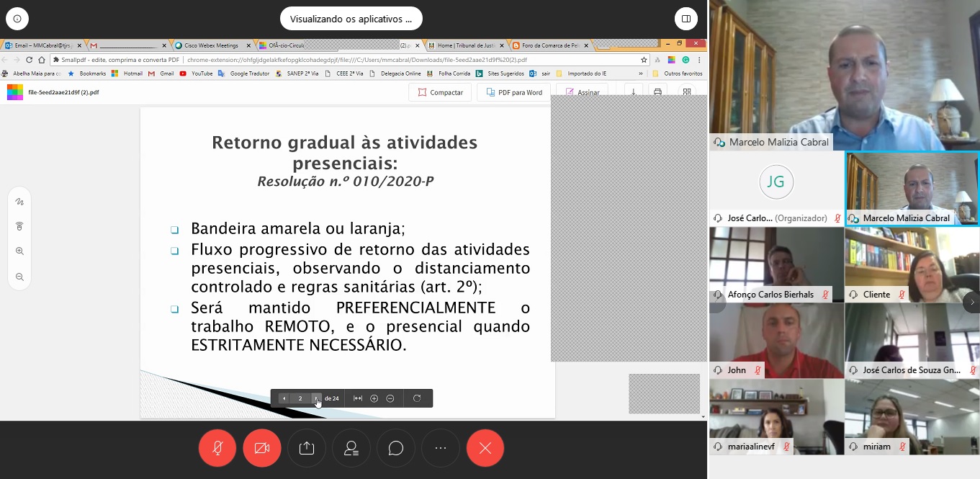Show next participants page arrow

[x=971, y=303]
